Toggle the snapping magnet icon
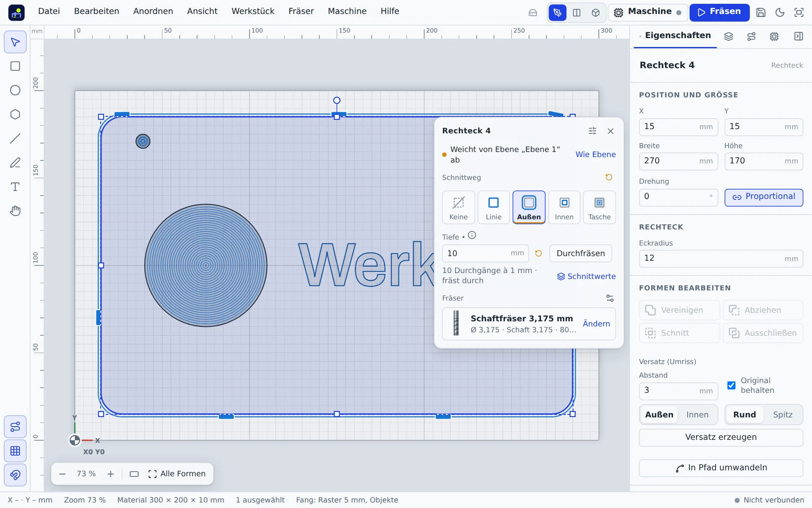812x508 pixels. (x=15, y=475)
